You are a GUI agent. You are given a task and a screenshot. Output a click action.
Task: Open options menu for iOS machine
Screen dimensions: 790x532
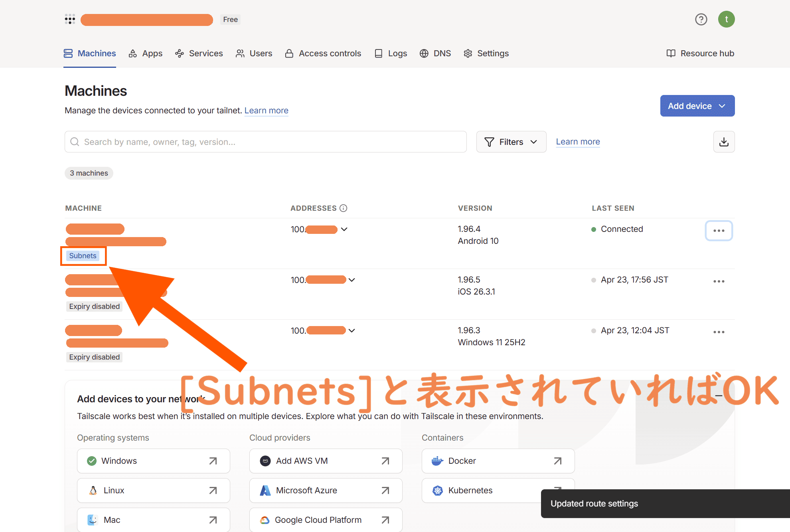coord(719,281)
